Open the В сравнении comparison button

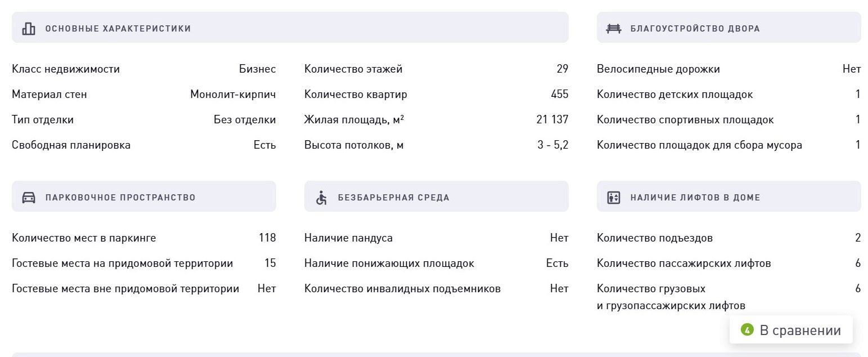[x=791, y=330]
